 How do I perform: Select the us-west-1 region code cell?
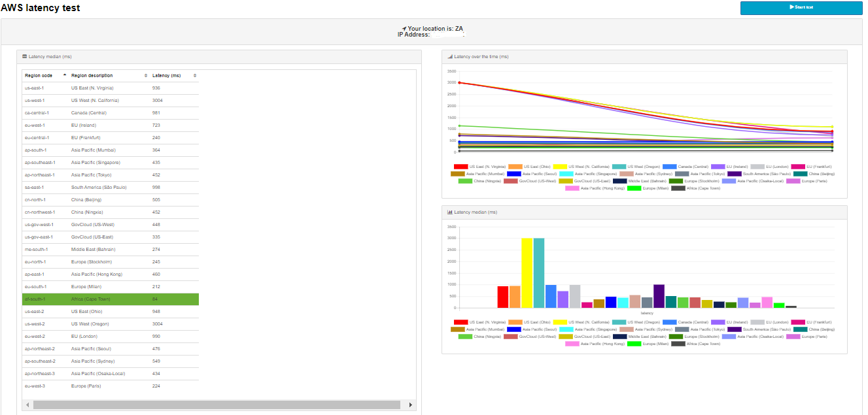coord(35,100)
